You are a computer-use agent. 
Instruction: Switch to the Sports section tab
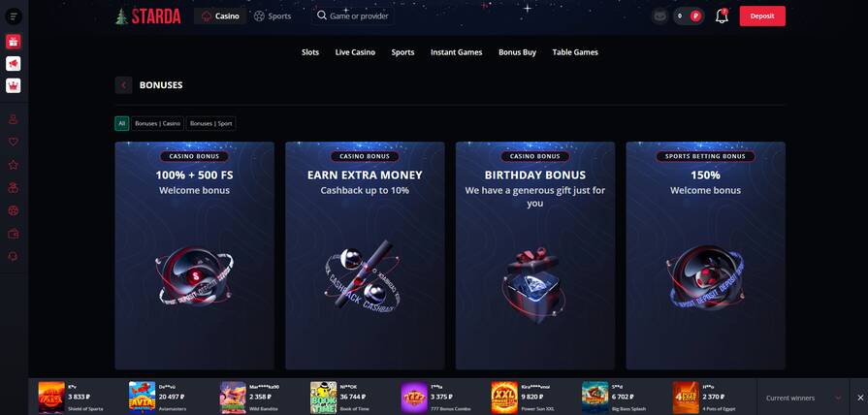coord(273,16)
